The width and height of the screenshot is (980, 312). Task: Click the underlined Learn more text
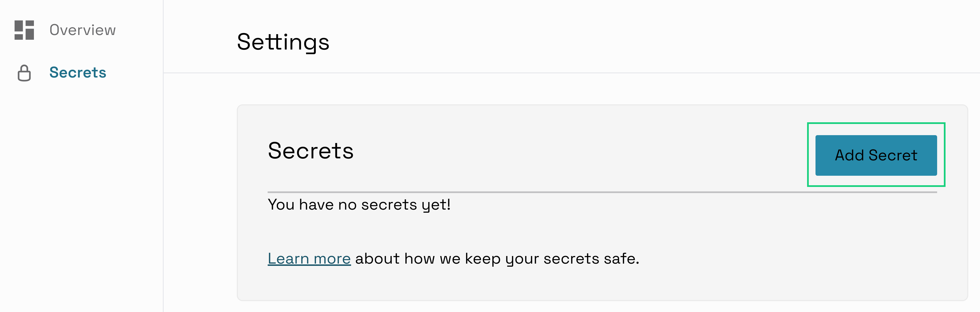[x=309, y=259]
